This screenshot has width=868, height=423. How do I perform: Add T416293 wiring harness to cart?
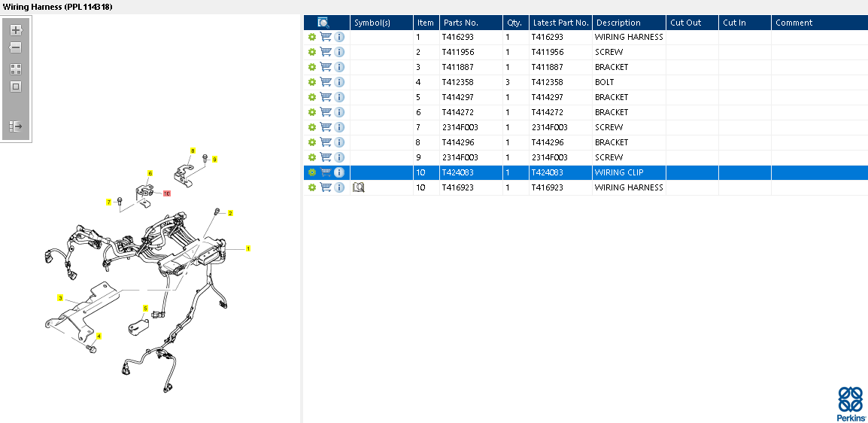(x=326, y=37)
